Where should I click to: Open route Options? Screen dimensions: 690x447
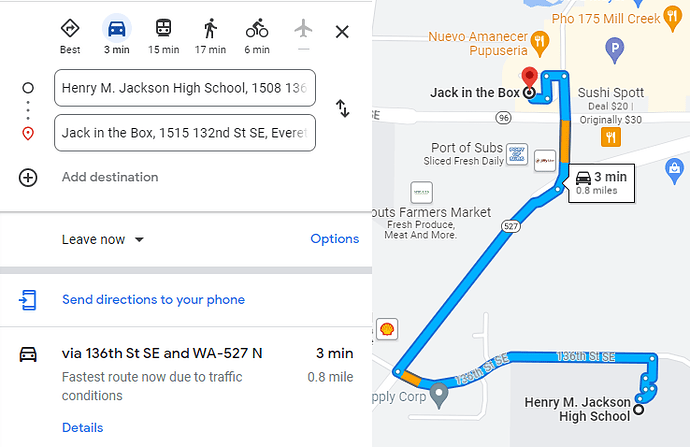pos(334,239)
